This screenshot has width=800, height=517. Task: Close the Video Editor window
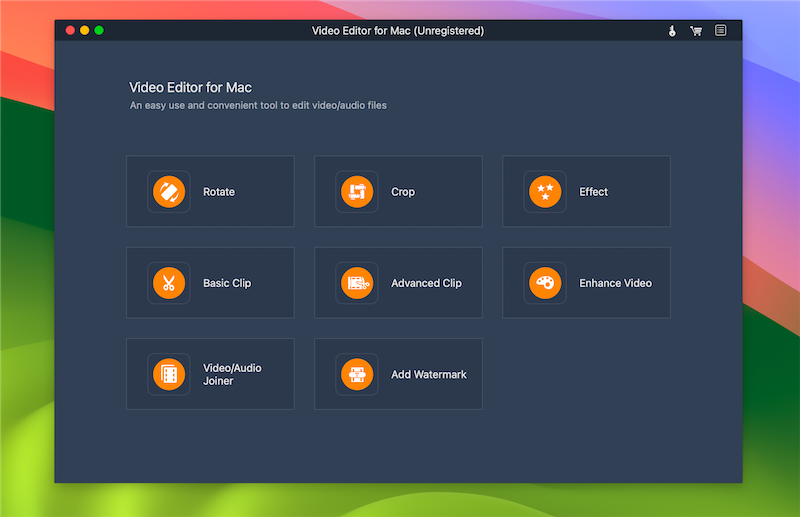[x=70, y=31]
